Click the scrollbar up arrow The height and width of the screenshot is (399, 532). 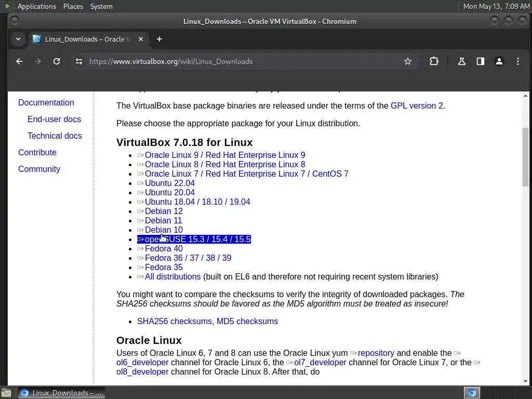525,96
